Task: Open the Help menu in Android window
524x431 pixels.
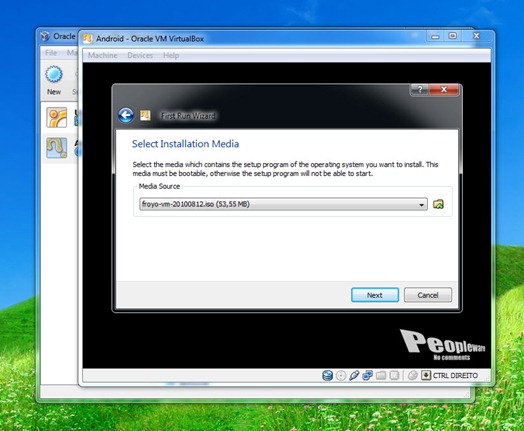Action: 171,55
